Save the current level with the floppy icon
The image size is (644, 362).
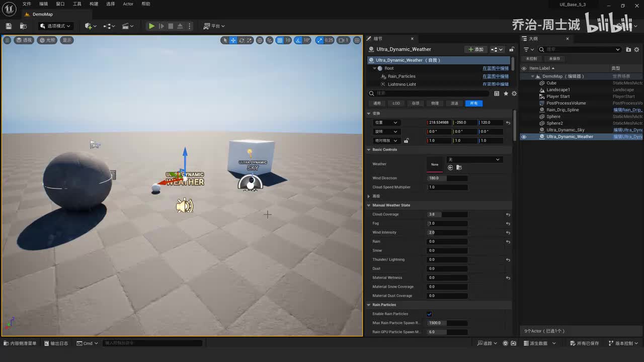[x=9, y=26]
